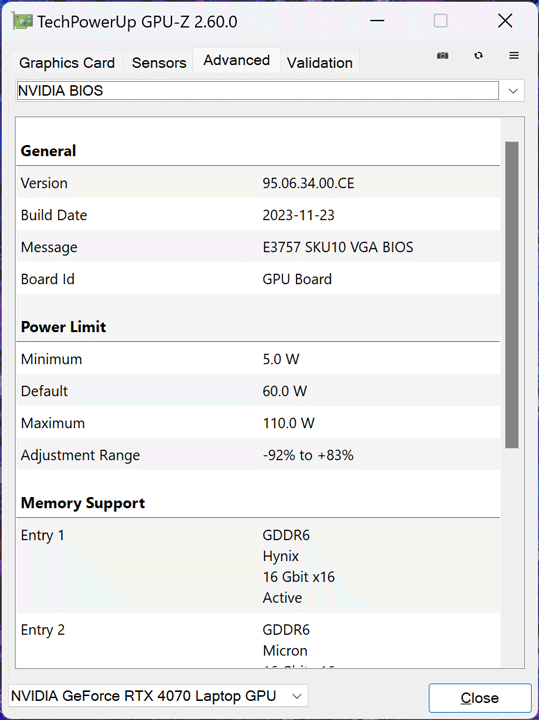Close the GPU-Z window with X

[x=505, y=21]
